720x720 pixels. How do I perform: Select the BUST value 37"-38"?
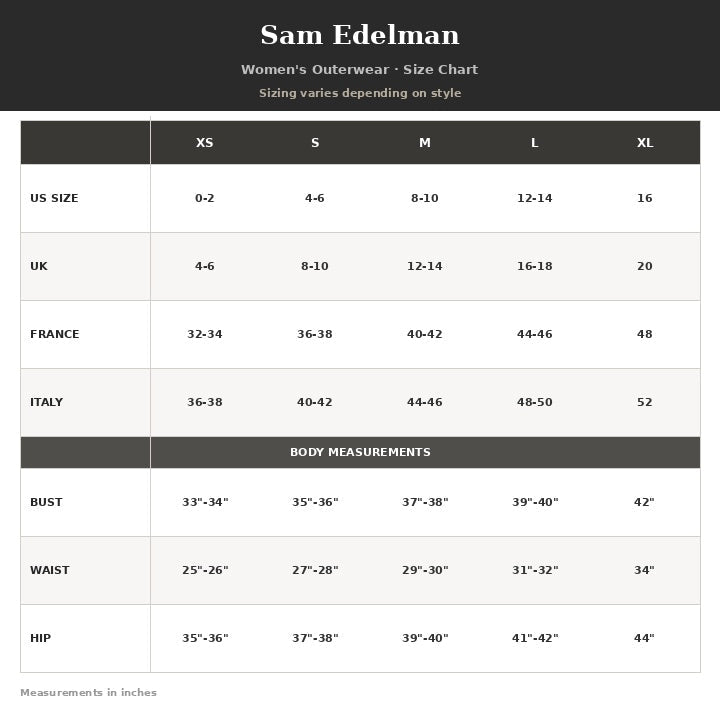[x=425, y=502]
